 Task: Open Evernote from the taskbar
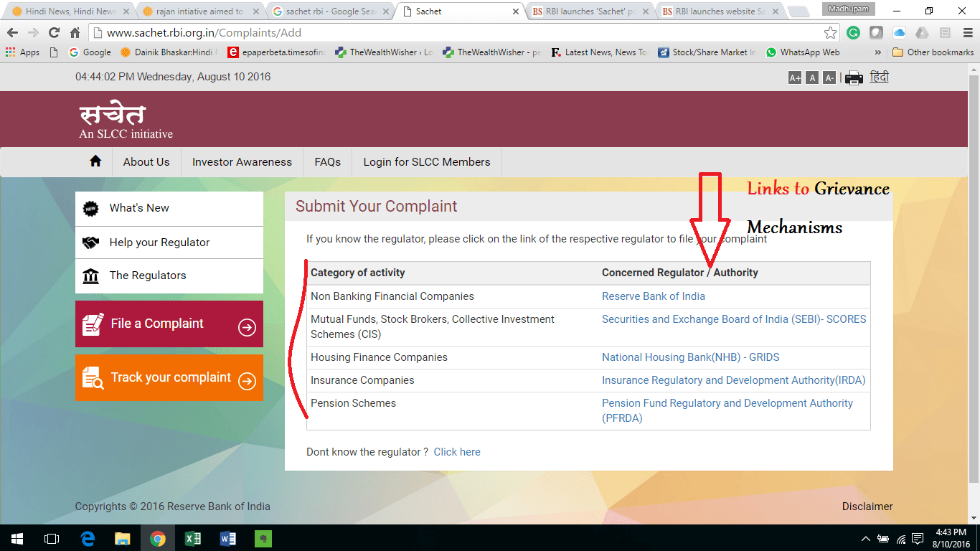click(263, 538)
